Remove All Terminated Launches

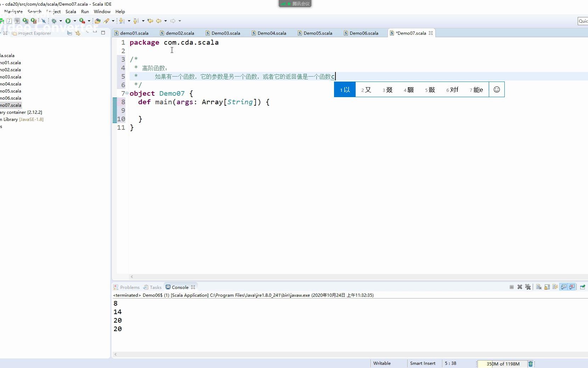pyautogui.click(x=528, y=287)
